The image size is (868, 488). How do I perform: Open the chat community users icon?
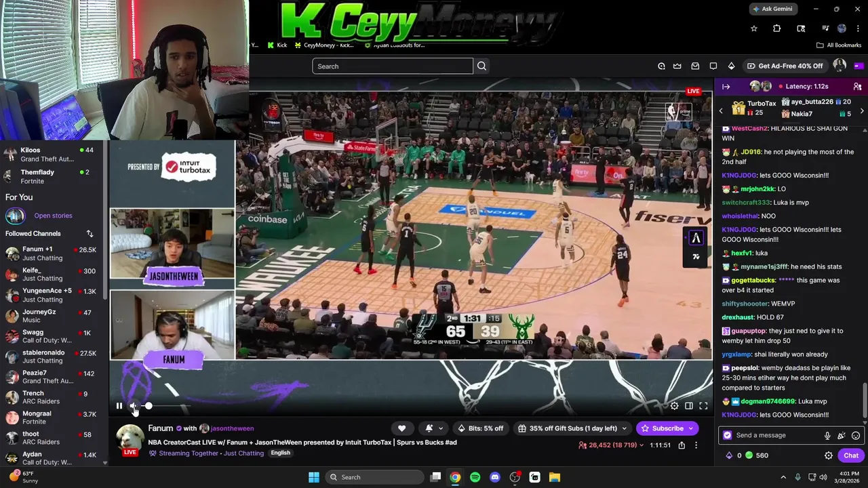(857, 87)
